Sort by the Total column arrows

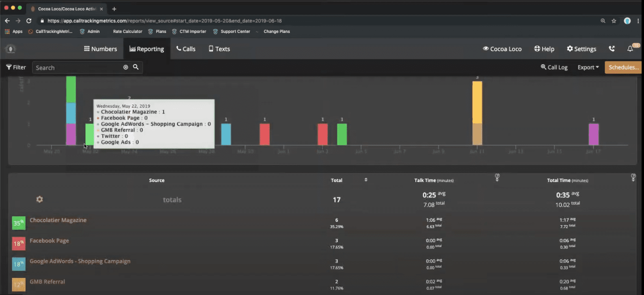click(x=366, y=180)
